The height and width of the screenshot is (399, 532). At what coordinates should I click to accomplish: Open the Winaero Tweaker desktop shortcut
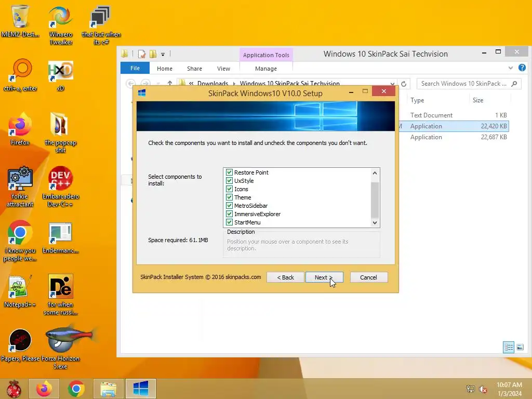[60, 24]
